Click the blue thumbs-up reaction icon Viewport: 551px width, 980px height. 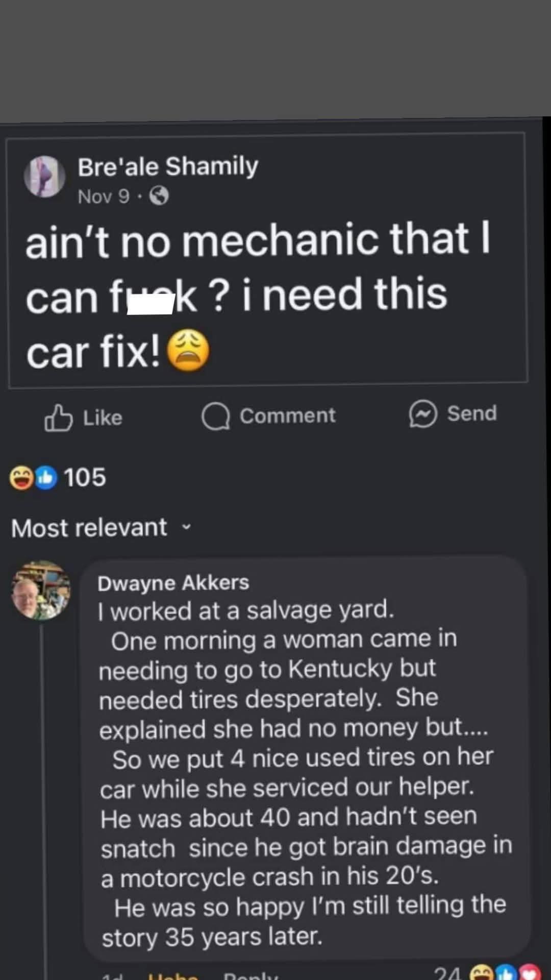point(45,477)
